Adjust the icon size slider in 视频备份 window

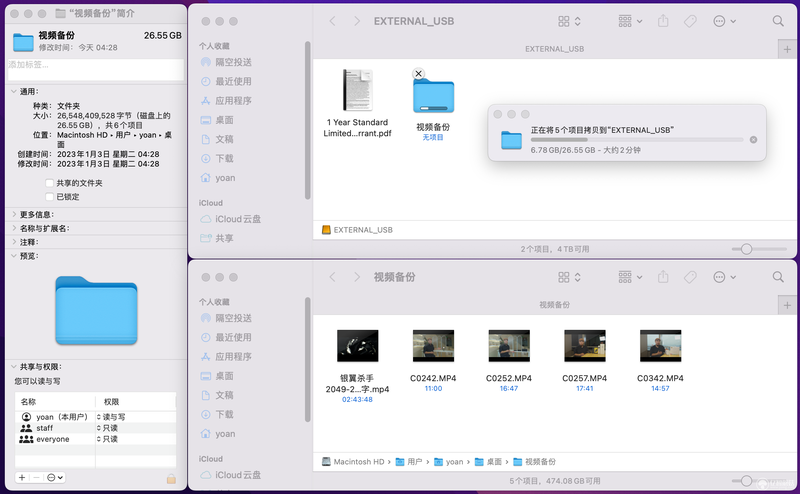point(746,480)
